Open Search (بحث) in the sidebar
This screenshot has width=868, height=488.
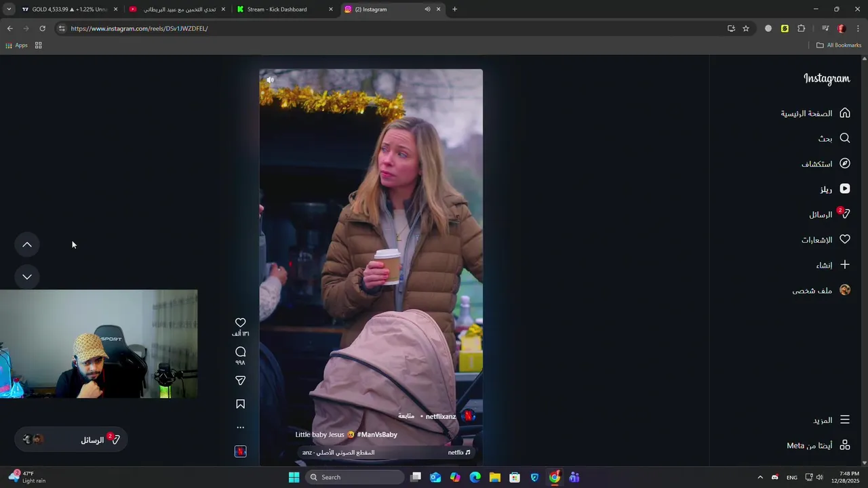point(833,138)
